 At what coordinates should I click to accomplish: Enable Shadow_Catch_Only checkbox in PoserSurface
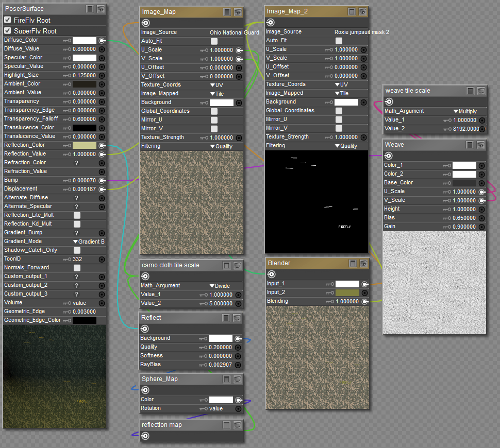[77, 250]
